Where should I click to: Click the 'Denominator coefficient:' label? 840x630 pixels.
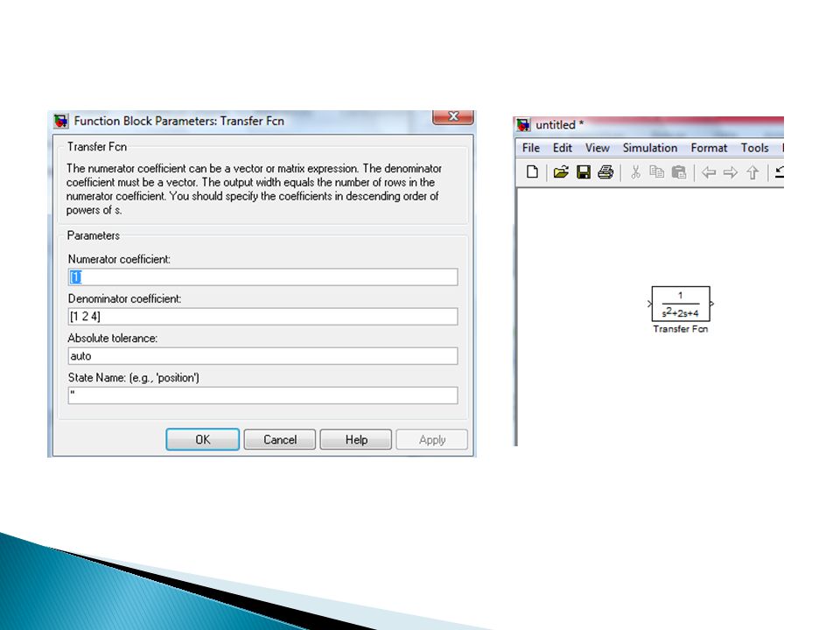coord(124,299)
